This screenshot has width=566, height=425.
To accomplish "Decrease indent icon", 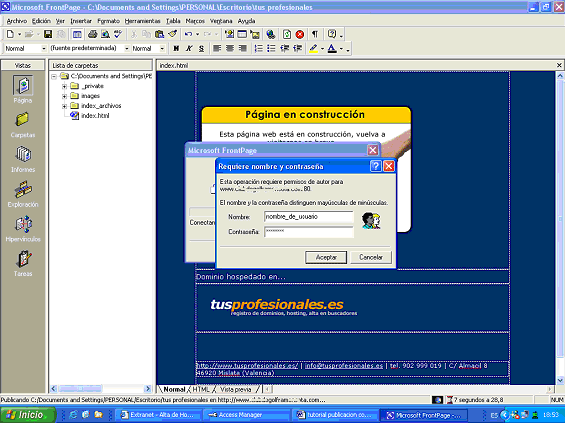I will click(x=284, y=48).
